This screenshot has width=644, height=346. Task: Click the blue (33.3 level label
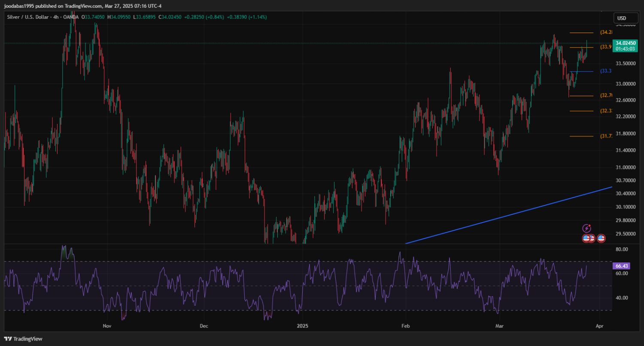pos(606,71)
